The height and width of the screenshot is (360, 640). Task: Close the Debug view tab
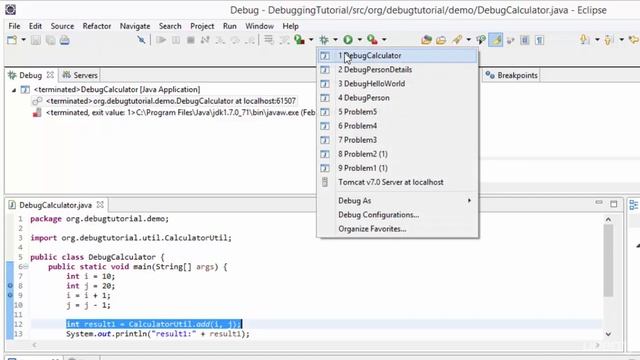[50, 75]
